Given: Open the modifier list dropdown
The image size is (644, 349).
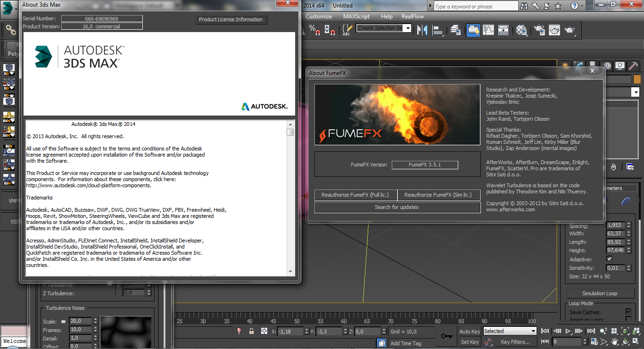Looking at the screenshot, I should pos(635,92).
